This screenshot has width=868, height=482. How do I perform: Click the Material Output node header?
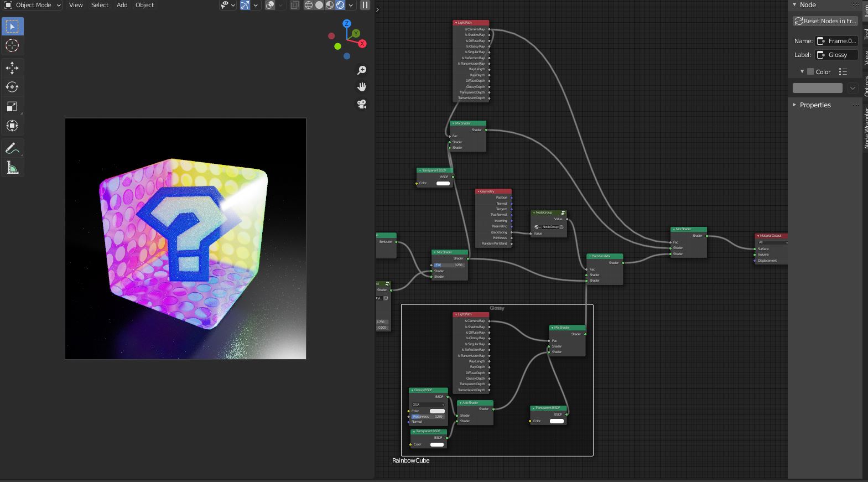pos(771,236)
